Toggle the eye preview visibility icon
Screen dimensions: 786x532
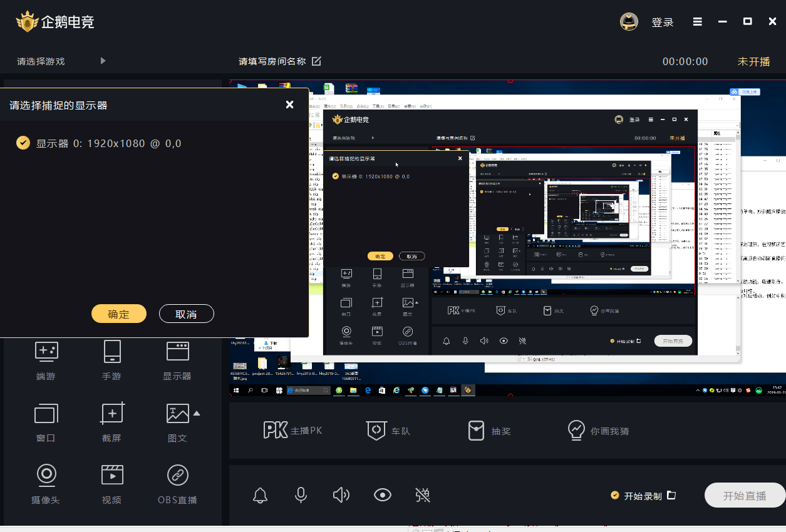click(x=382, y=496)
